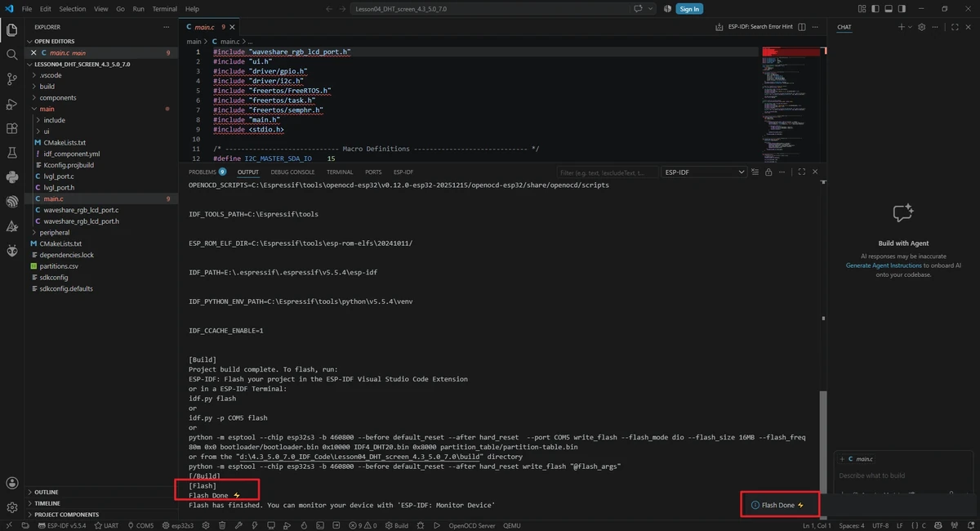This screenshot has height=531, width=980.
Task: Click the ESP-IDF Search Error Hint icon
Action: pos(719,27)
